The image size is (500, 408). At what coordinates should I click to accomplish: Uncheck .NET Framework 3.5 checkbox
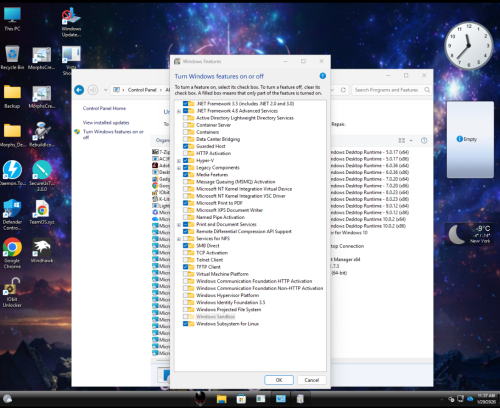click(x=185, y=104)
